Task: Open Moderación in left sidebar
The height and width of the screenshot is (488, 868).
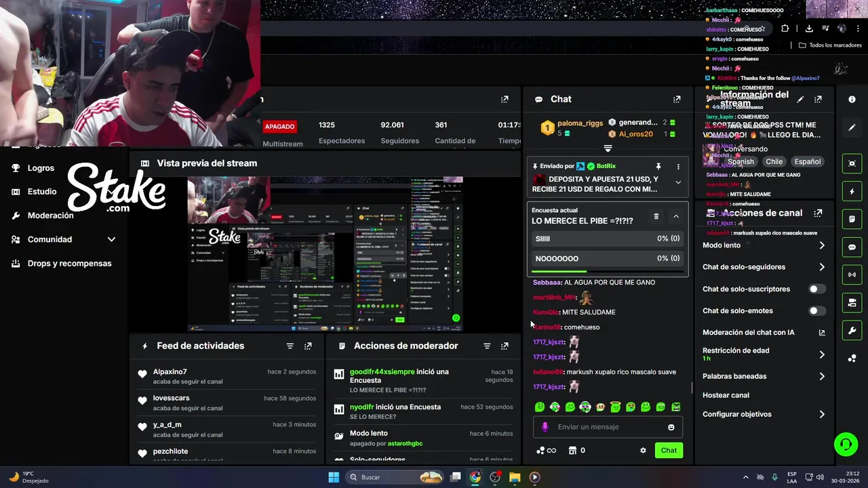Action: (50, 216)
